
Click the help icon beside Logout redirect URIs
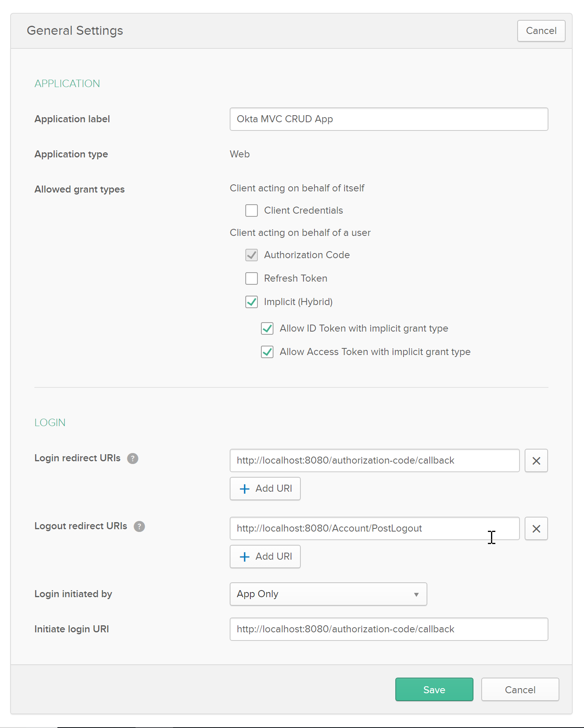click(x=139, y=526)
